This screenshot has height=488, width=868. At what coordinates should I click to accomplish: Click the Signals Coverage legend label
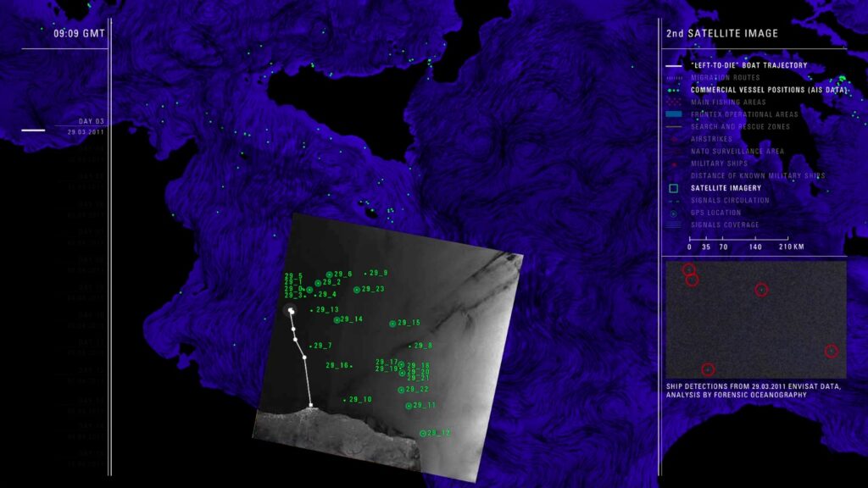(725, 225)
